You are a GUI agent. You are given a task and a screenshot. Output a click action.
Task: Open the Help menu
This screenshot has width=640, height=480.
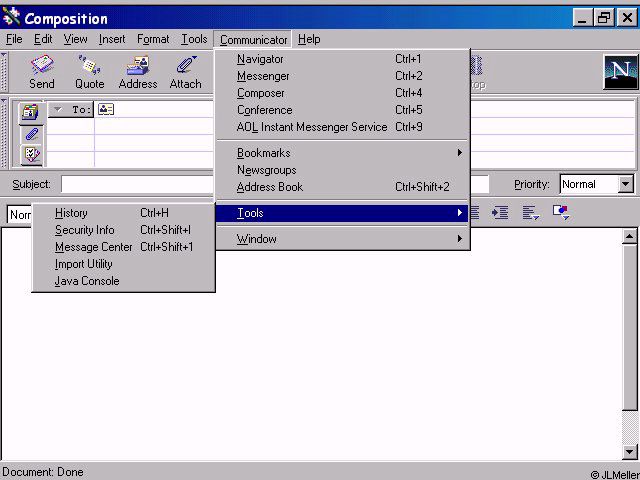point(309,39)
